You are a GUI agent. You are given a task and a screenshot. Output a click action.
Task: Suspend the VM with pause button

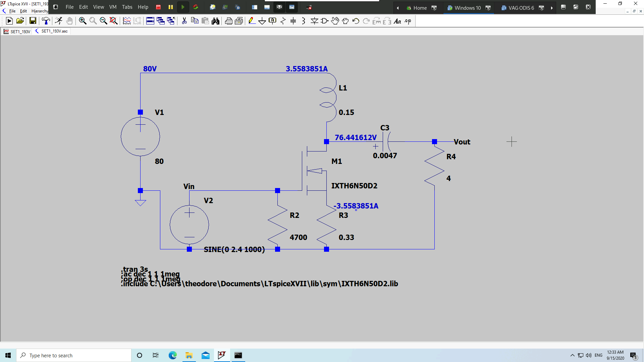(171, 7)
